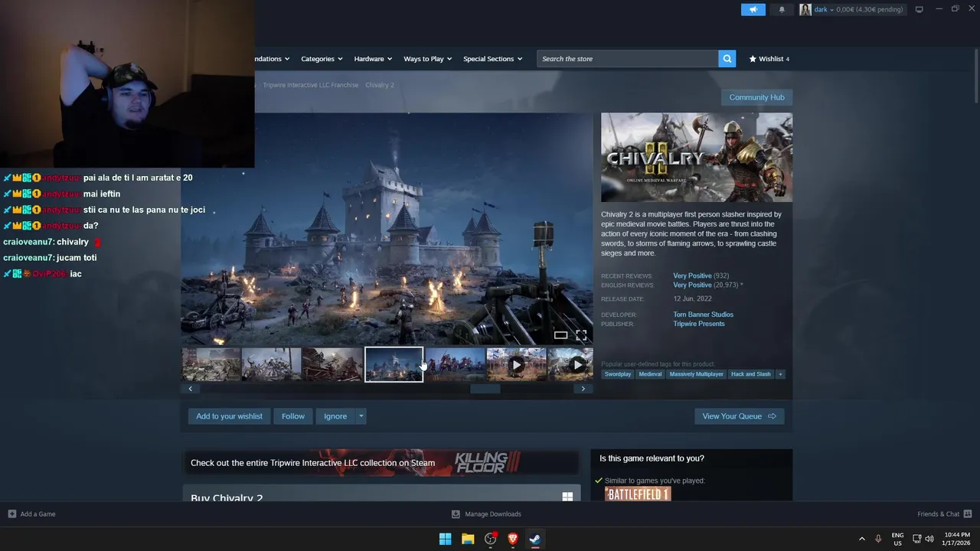The width and height of the screenshot is (980, 551).
Task: Click the Chivalry 2 breadcrumb
Action: click(380, 85)
